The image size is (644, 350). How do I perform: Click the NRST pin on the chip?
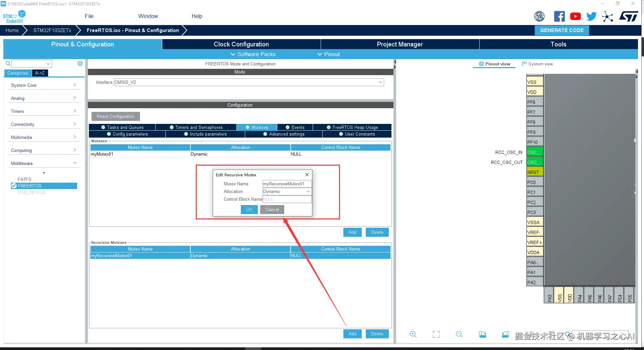535,172
